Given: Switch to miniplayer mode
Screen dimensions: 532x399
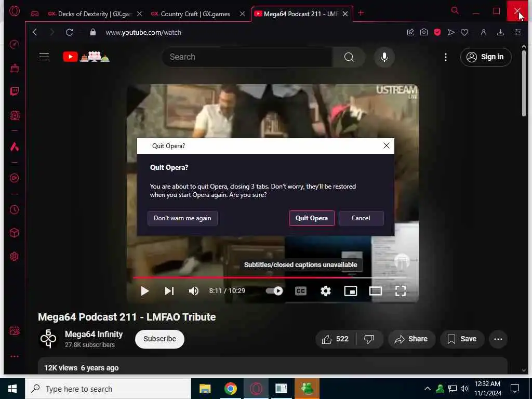Looking at the screenshot, I should [x=351, y=291].
